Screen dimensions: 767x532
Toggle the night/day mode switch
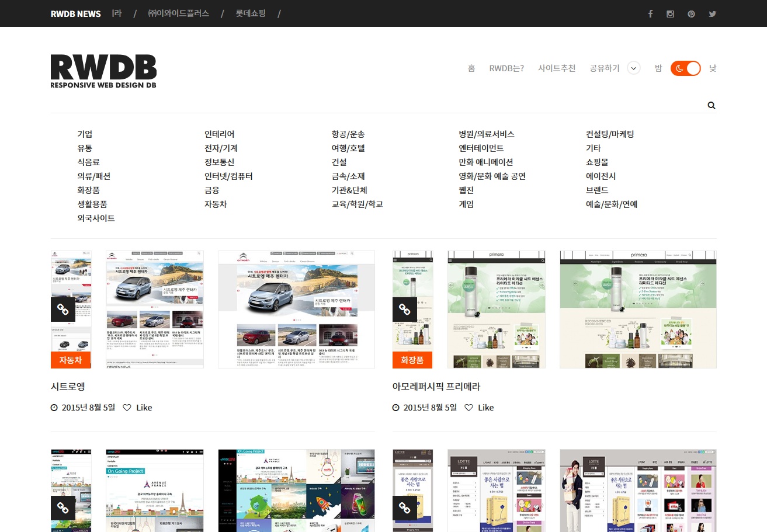click(685, 68)
